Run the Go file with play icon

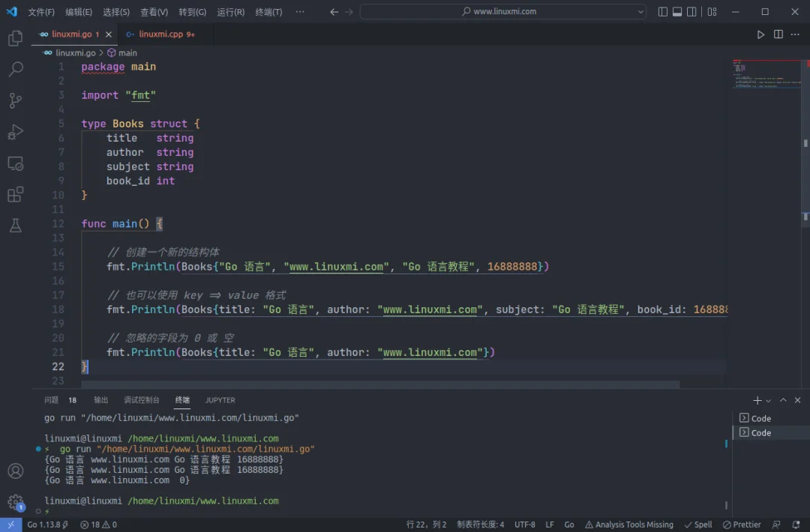[x=760, y=34]
